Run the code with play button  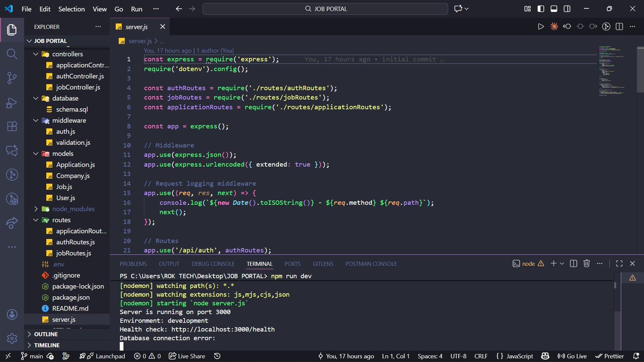541,26
